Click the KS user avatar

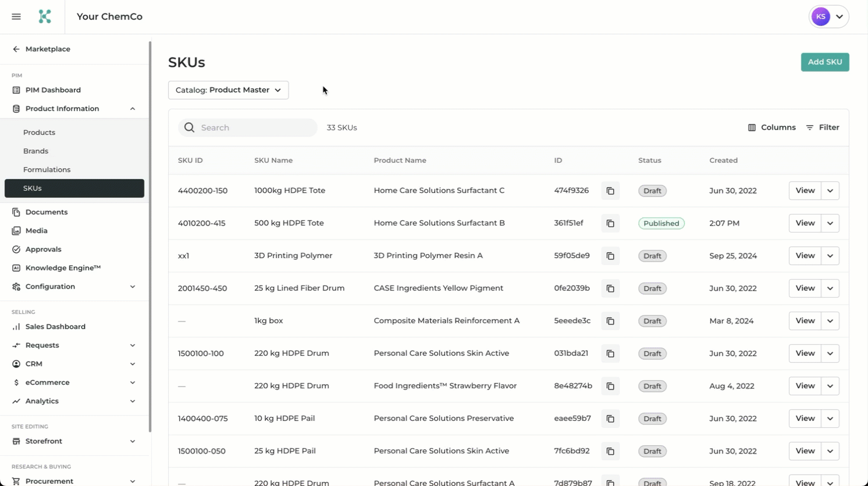pyautogui.click(x=821, y=17)
